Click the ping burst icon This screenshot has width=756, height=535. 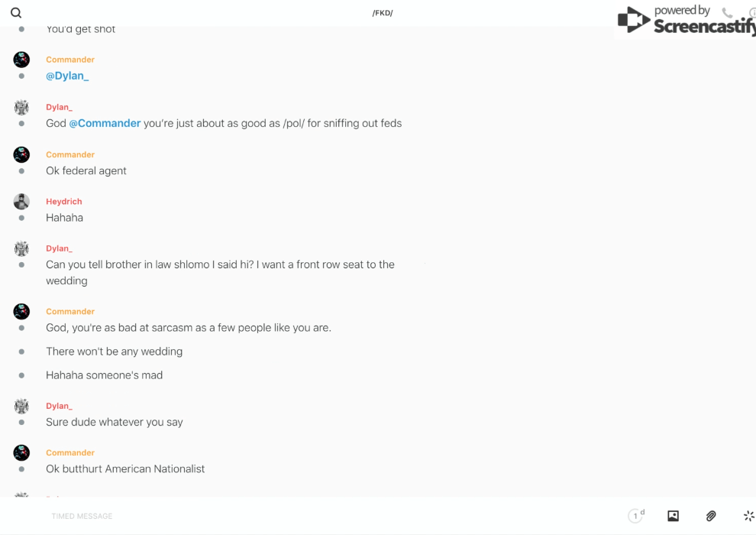click(748, 516)
